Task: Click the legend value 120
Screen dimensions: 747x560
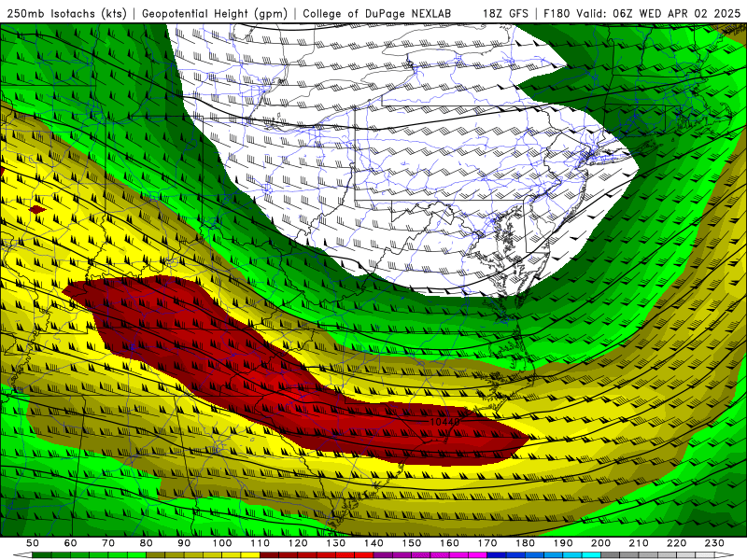Action: pyautogui.click(x=298, y=543)
